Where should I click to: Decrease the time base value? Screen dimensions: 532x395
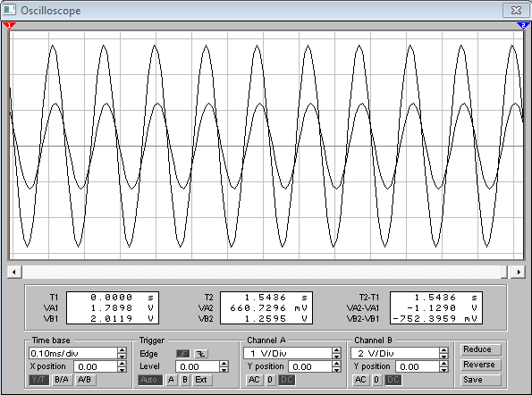(x=122, y=356)
